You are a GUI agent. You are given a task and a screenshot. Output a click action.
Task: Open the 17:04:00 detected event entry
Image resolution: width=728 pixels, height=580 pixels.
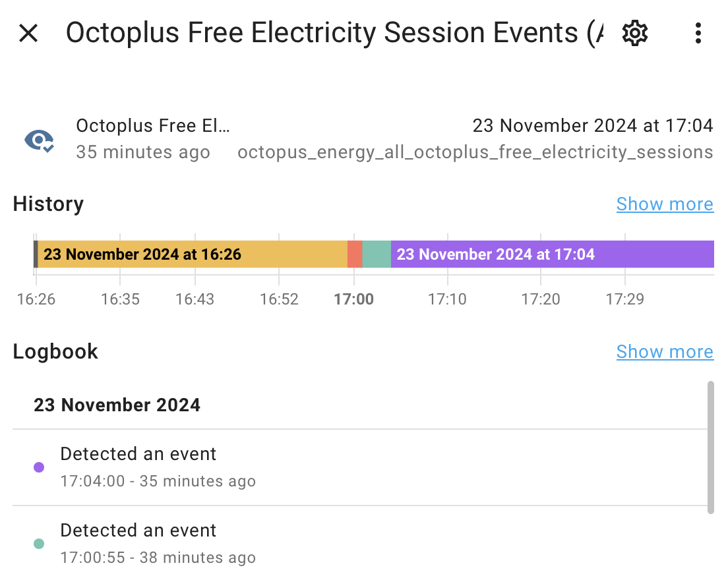pos(360,467)
